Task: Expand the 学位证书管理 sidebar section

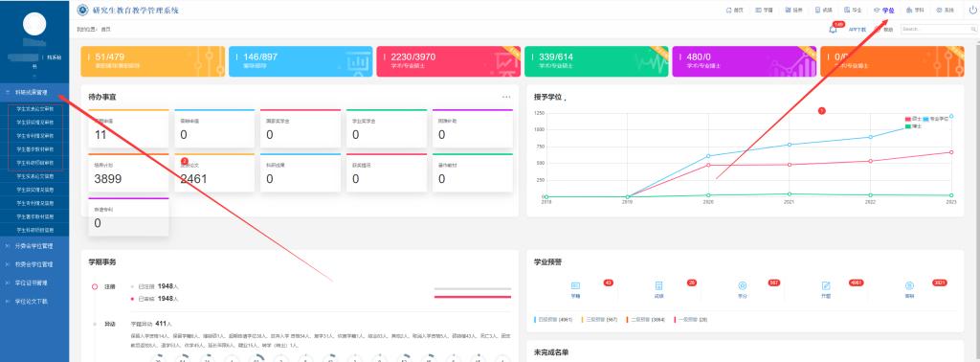Action: [x=34, y=283]
